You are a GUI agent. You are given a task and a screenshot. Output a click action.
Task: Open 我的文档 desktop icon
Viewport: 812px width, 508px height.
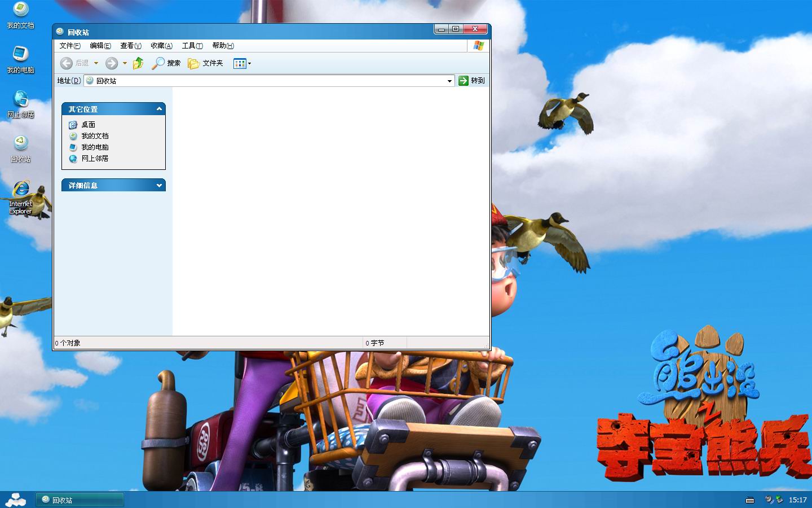pos(21,15)
